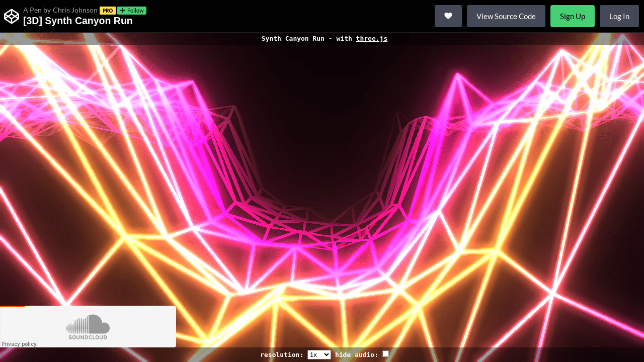
Task: Open View Source Code
Action: point(506,16)
